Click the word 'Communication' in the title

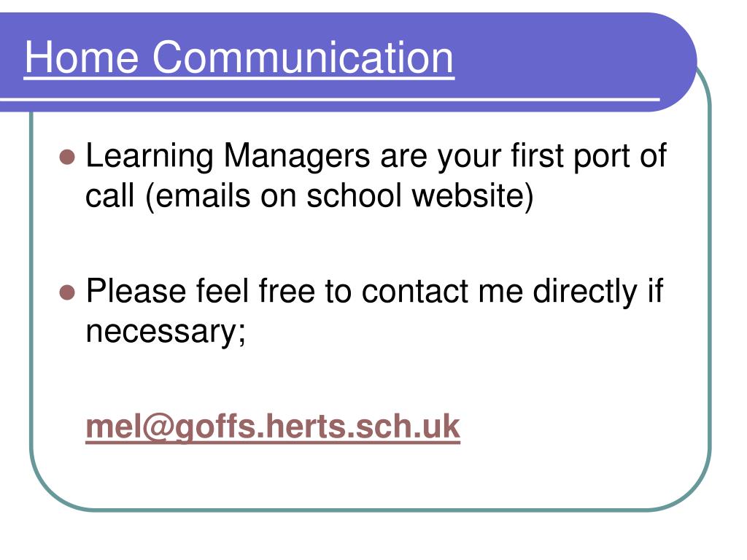[x=303, y=58]
